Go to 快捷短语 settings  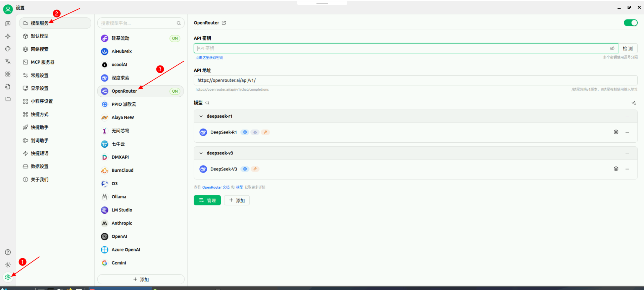click(55, 153)
